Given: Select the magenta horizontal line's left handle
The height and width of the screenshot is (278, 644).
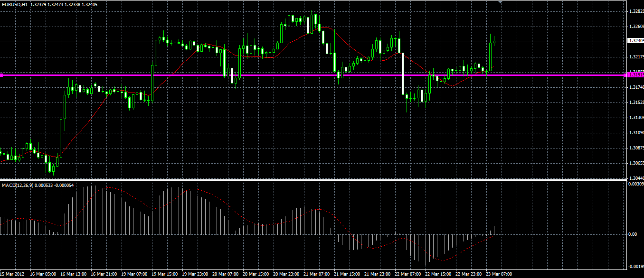Looking at the screenshot, I should click(x=1, y=75).
